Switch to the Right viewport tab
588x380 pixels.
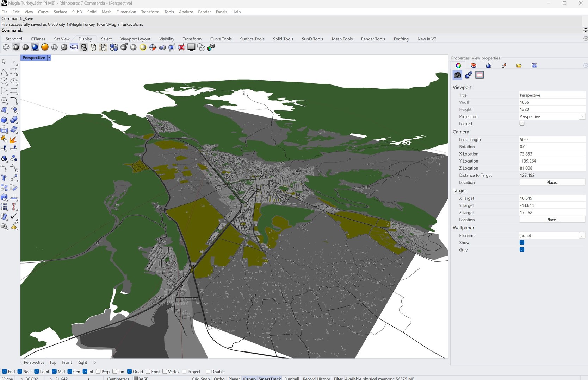[x=82, y=362]
